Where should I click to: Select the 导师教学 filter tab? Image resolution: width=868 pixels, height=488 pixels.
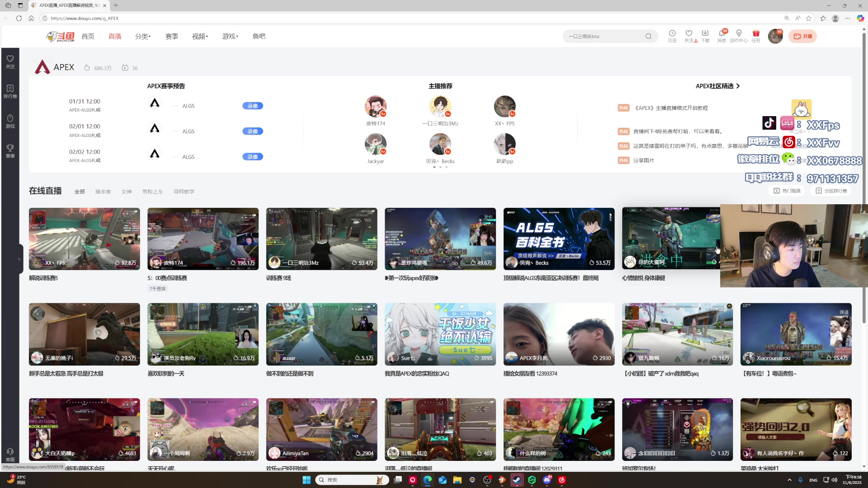(x=184, y=192)
